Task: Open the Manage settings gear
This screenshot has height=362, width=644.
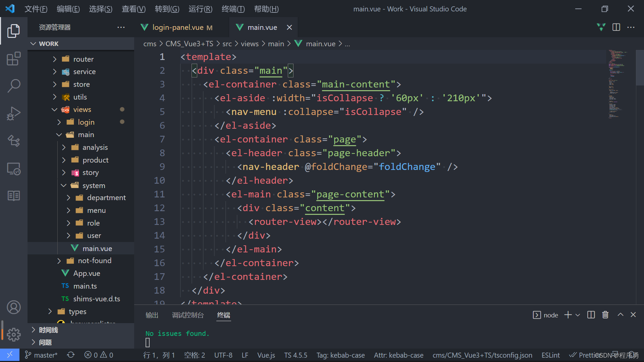Action: coord(13,335)
